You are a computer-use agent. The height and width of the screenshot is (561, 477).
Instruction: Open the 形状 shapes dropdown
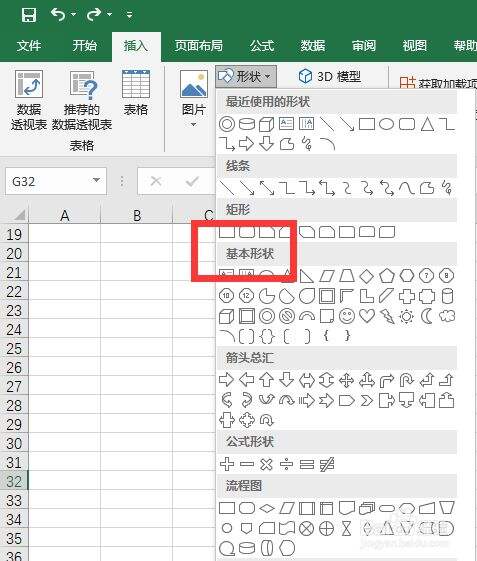pos(246,76)
